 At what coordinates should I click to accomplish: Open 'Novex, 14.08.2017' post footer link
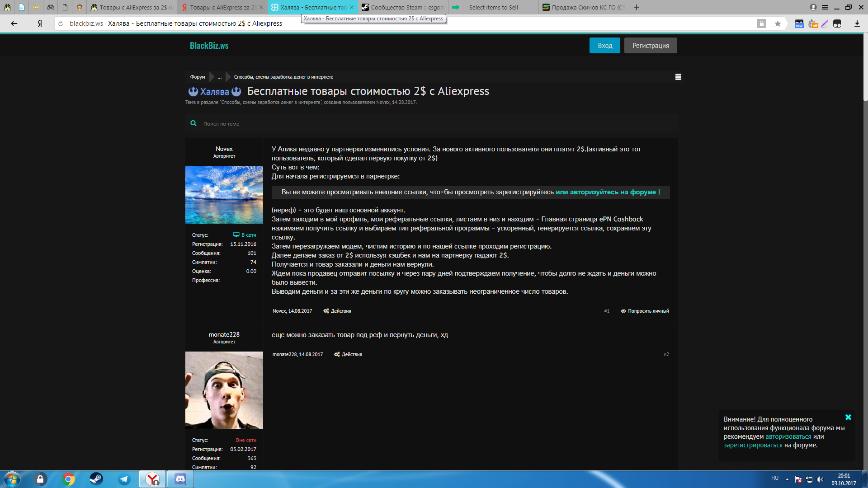click(292, 311)
